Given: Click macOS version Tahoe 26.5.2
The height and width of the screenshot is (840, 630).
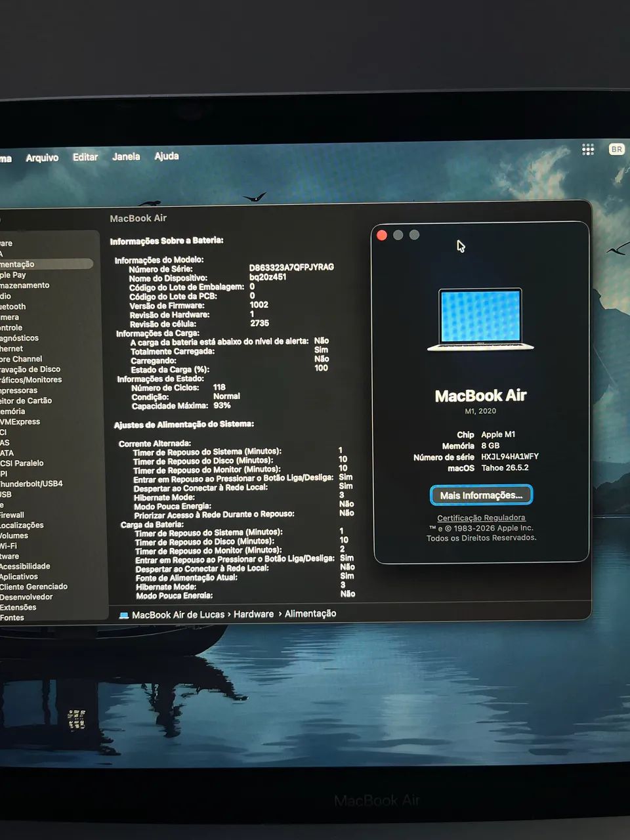Looking at the screenshot, I should 505,468.
